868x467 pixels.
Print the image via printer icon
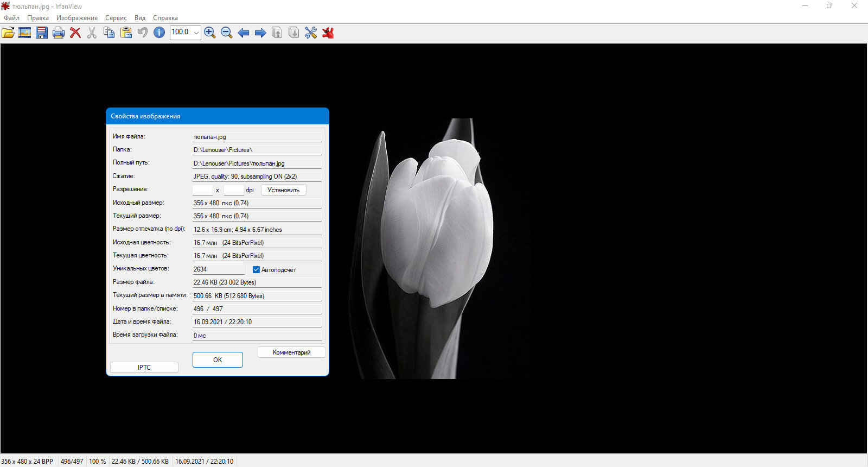coord(59,33)
